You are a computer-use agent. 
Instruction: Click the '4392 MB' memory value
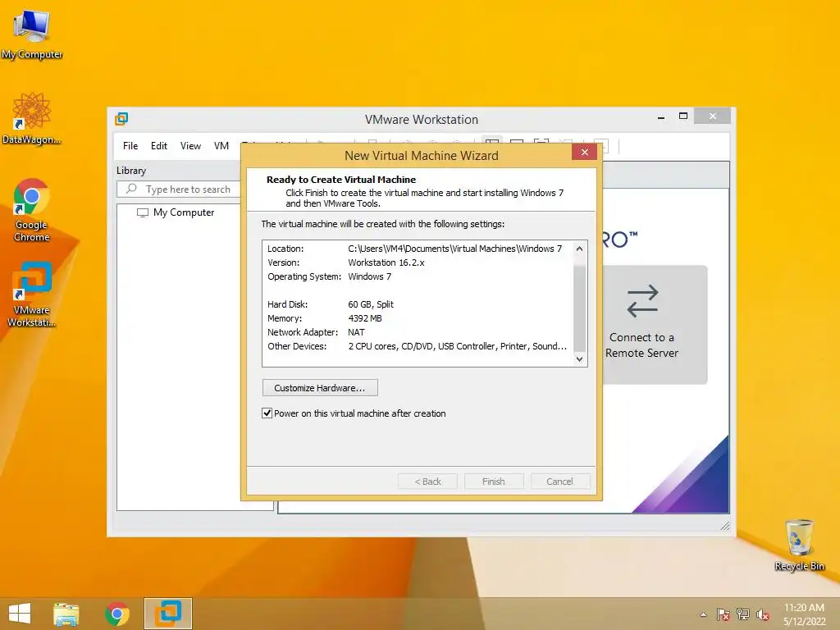(x=365, y=318)
